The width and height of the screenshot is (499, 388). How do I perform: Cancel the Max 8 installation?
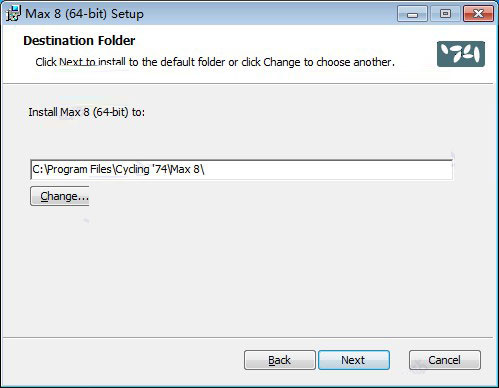(x=445, y=360)
